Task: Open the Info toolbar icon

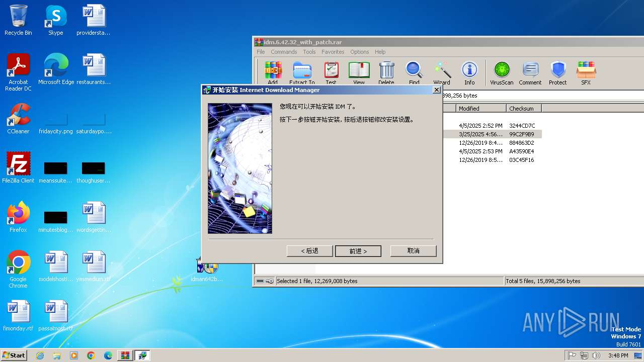Action: pyautogui.click(x=469, y=72)
